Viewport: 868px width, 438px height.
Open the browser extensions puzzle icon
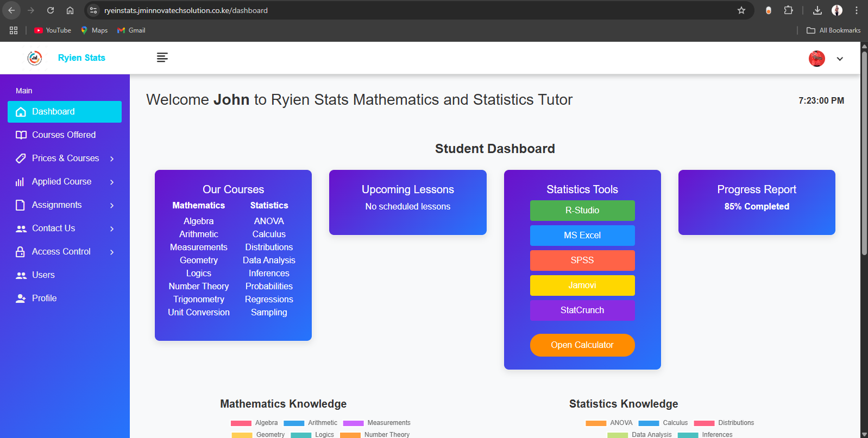(x=788, y=10)
